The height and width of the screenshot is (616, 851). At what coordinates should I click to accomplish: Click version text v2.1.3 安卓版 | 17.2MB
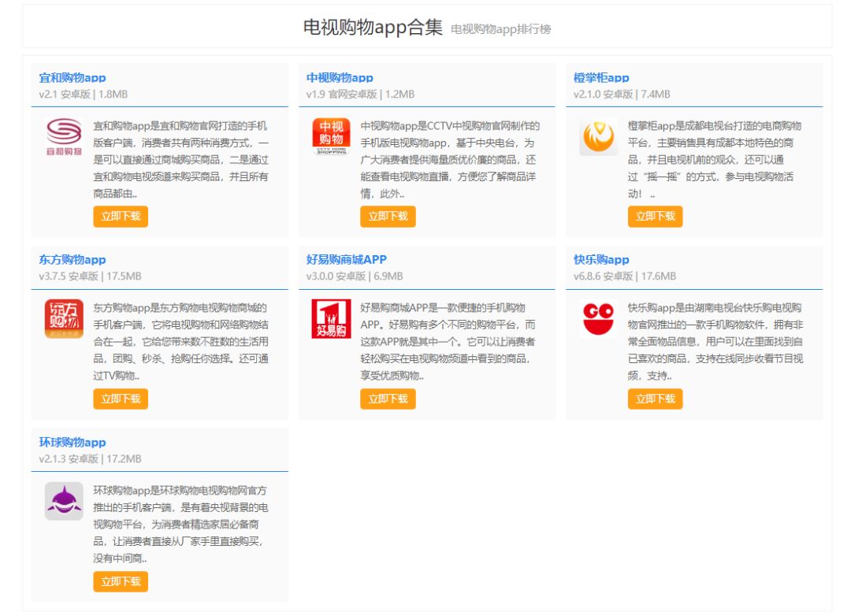90,459
